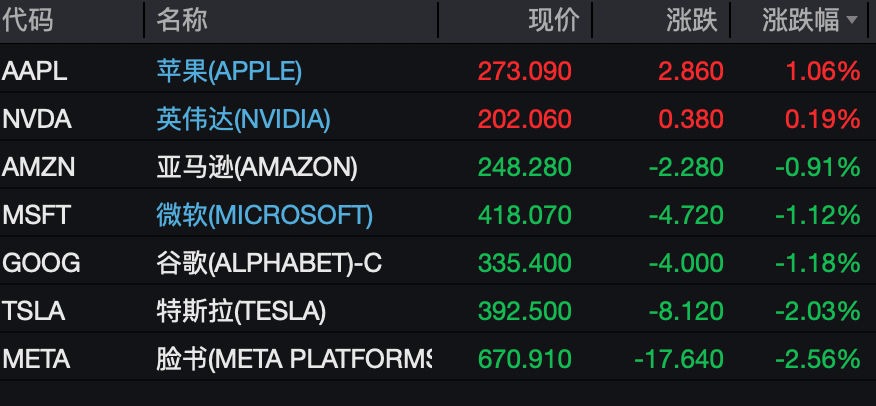Select the META ticker code
Image resolution: width=876 pixels, height=406 pixels.
click(x=36, y=358)
